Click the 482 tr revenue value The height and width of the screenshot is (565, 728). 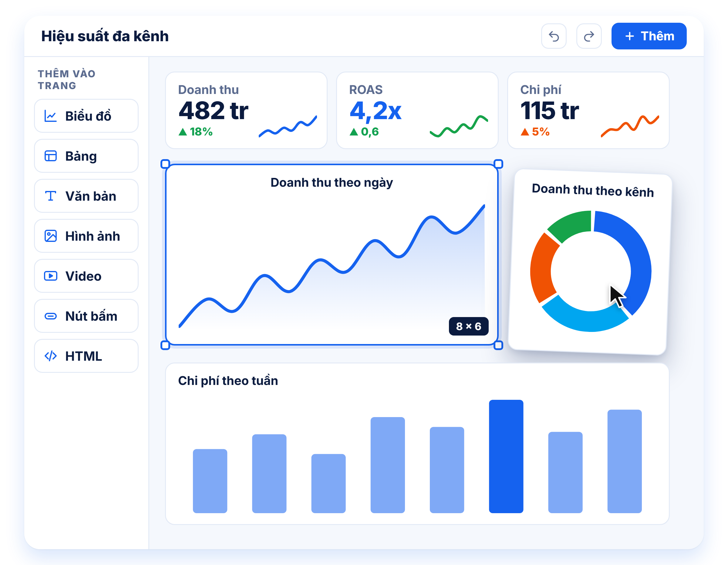(213, 110)
